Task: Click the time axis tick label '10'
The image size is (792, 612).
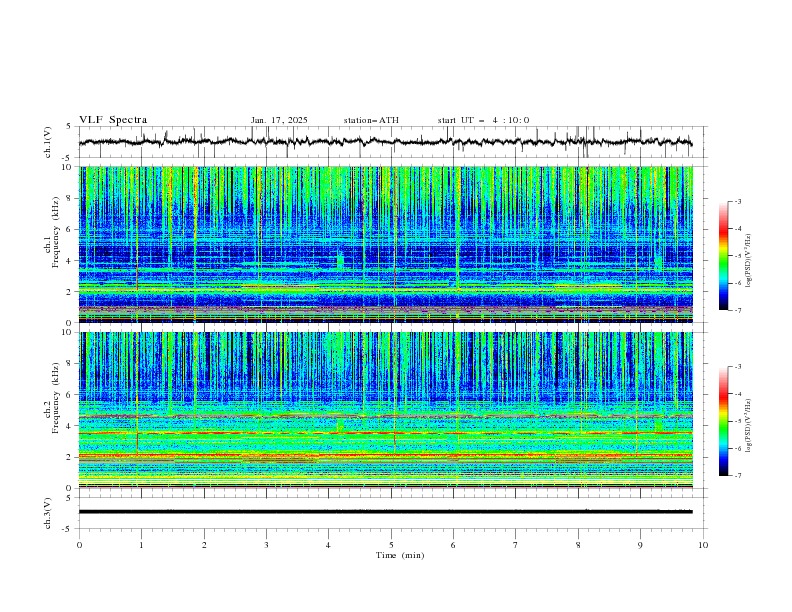Action: click(703, 545)
